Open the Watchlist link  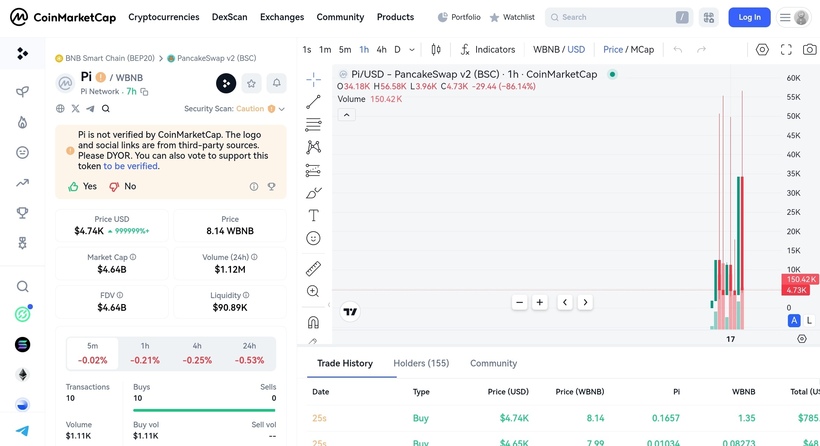[512, 17]
